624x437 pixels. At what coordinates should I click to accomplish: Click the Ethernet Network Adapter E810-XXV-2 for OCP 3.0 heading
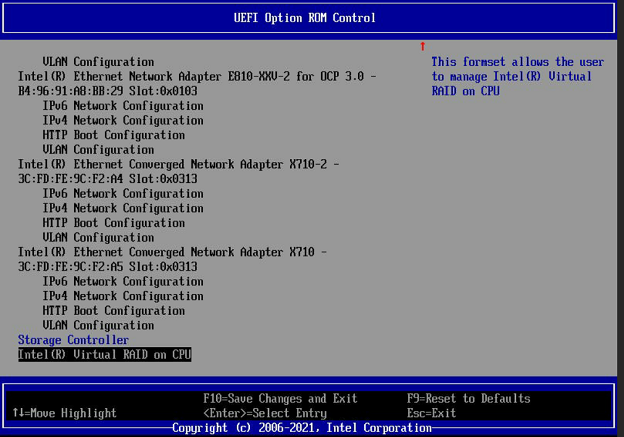pos(197,76)
